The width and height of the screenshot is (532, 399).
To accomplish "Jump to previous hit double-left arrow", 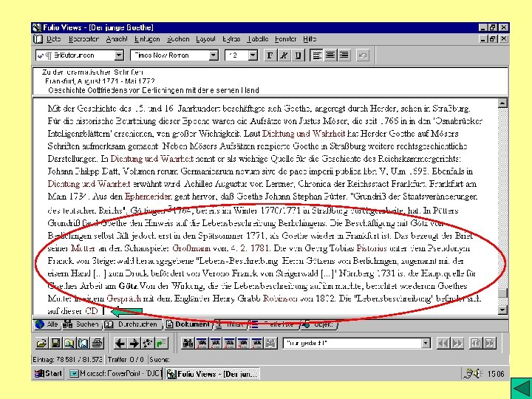I will pyautogui.click(x=443, y=344).
